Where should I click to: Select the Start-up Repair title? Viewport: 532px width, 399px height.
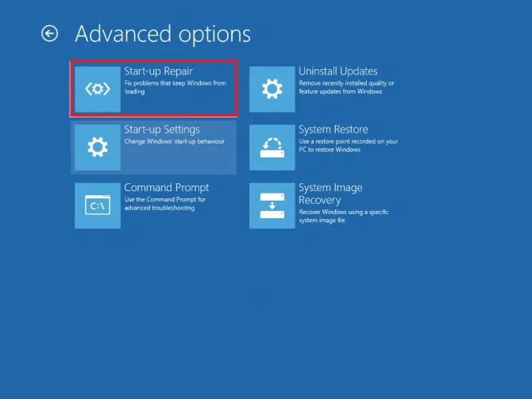point(159,71)
